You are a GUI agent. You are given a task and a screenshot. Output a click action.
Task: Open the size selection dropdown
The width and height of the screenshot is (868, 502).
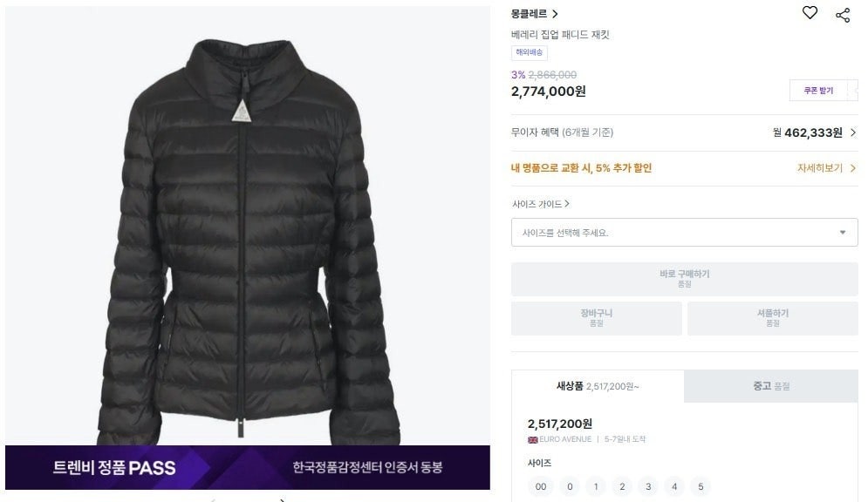click(684, 233)
